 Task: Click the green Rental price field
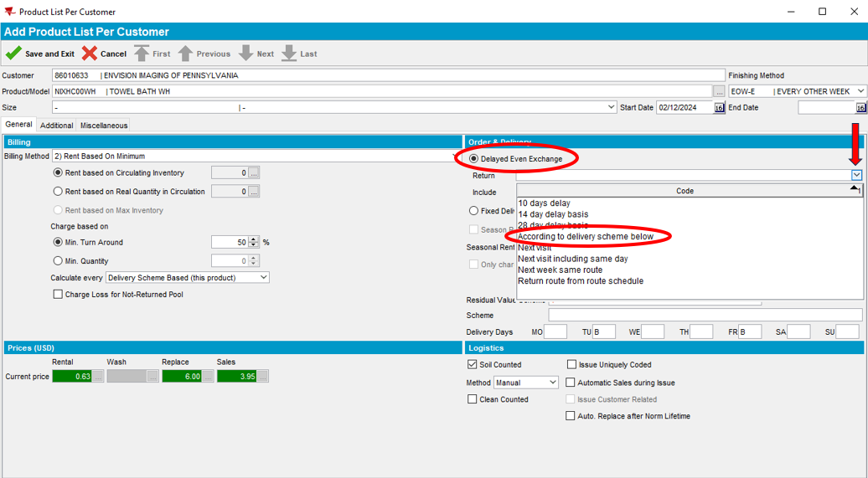[x=72, y=377]
